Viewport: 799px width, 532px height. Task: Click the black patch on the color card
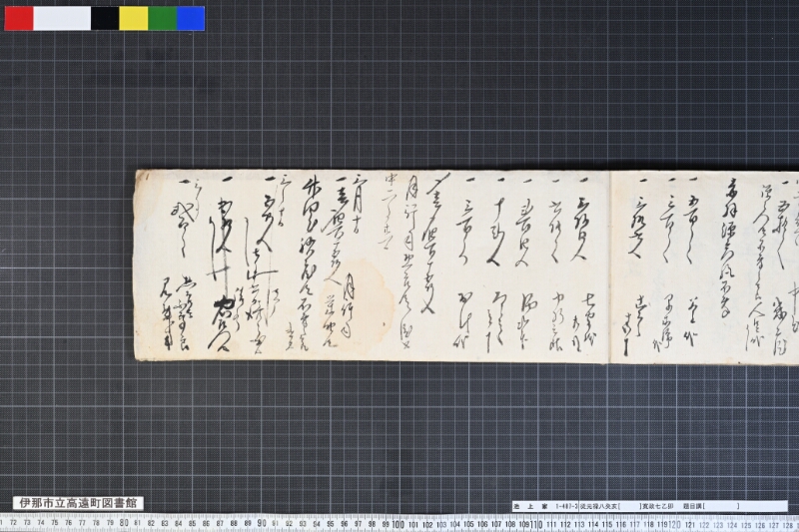105,18
